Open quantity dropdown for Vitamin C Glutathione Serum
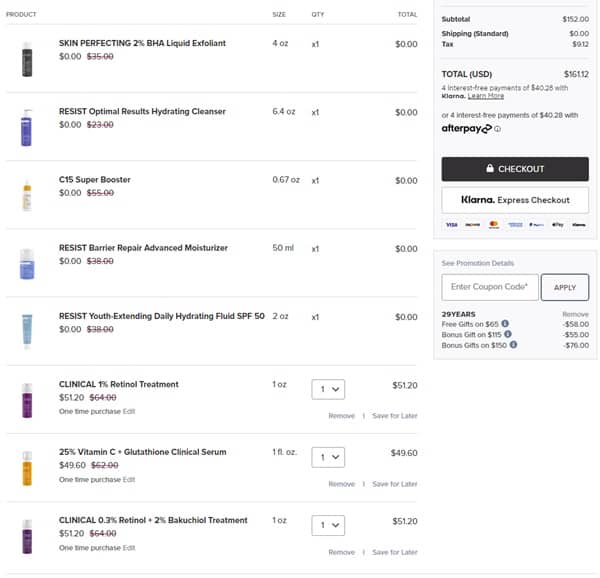The height and width of the screenshot is (578, 600). tap(328, 457)
